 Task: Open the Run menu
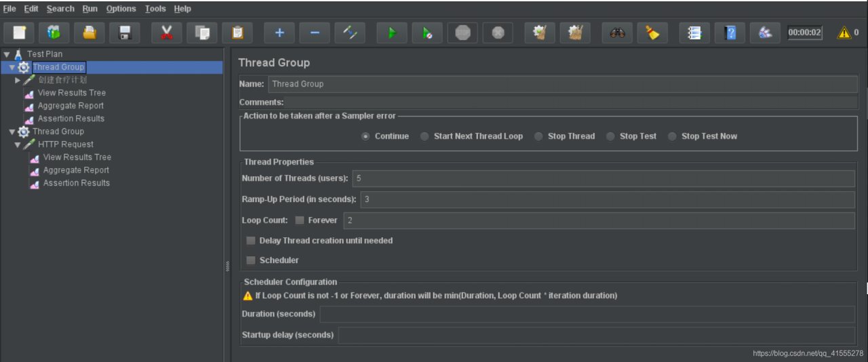point(90,9)
